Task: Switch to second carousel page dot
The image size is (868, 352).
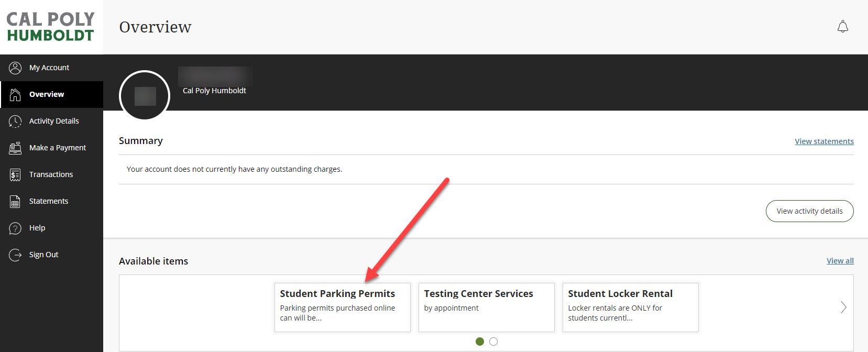Action: point(493,342)
